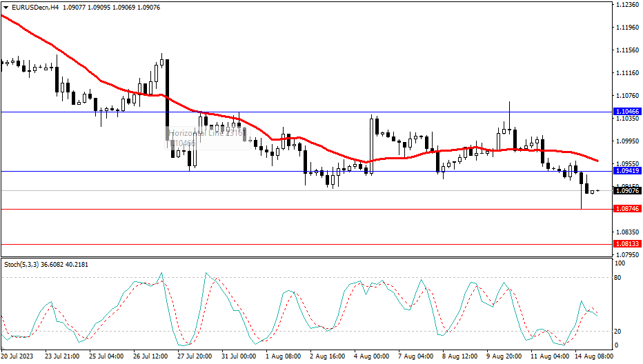Click the 1.11560 price scale value
643x364 pixels.
pyautogui.click(x=626, y=50)
